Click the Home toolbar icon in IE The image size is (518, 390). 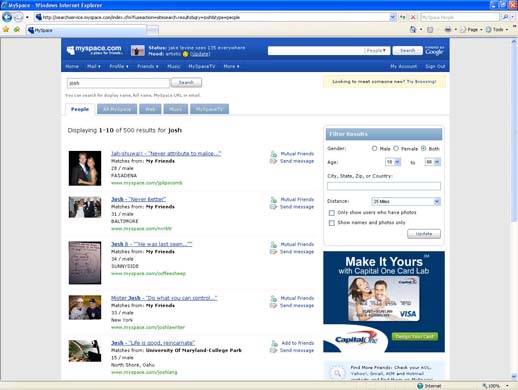tap(413, 30)
